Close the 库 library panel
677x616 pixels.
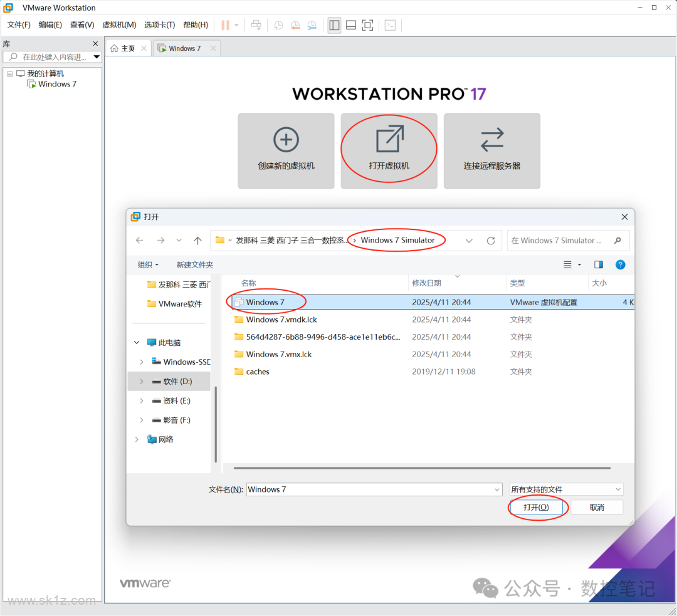click(x=95, y=44)
